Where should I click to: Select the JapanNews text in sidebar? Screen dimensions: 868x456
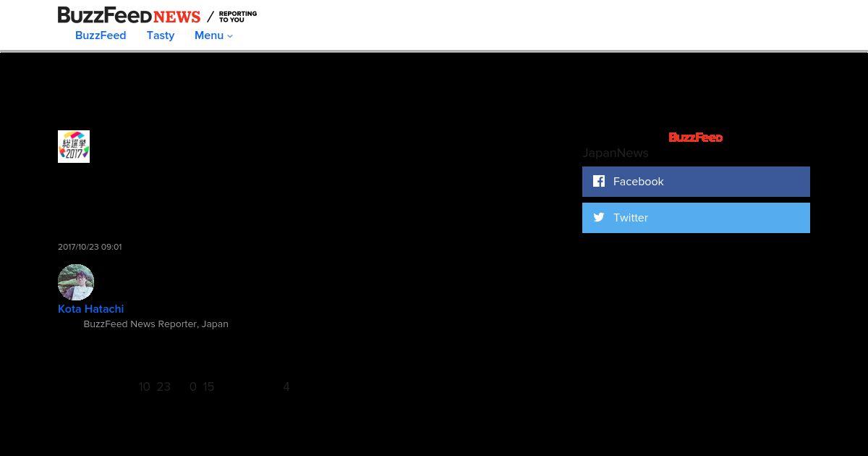click(616, 153)
